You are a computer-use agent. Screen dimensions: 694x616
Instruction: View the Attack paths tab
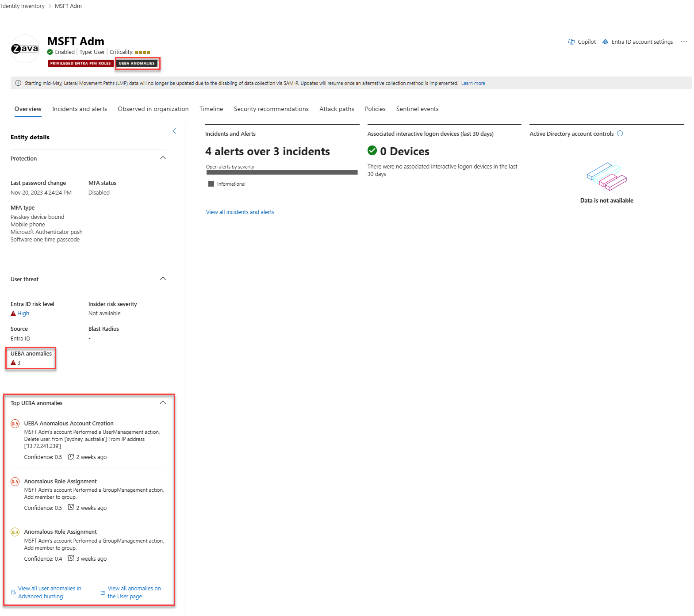[337, 109]
